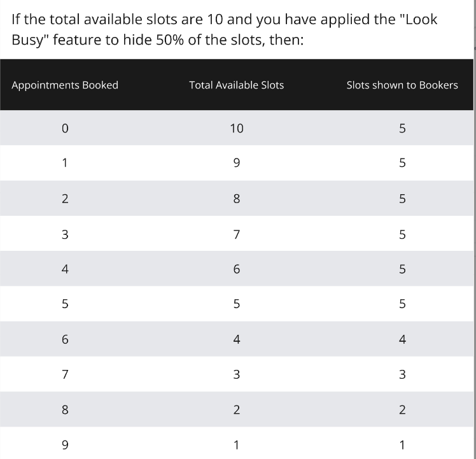Viewport: 476px width, 459px height.
Task: Click the intro paragraph about the 'Look Busy' feature
Action: coord(225,28)
